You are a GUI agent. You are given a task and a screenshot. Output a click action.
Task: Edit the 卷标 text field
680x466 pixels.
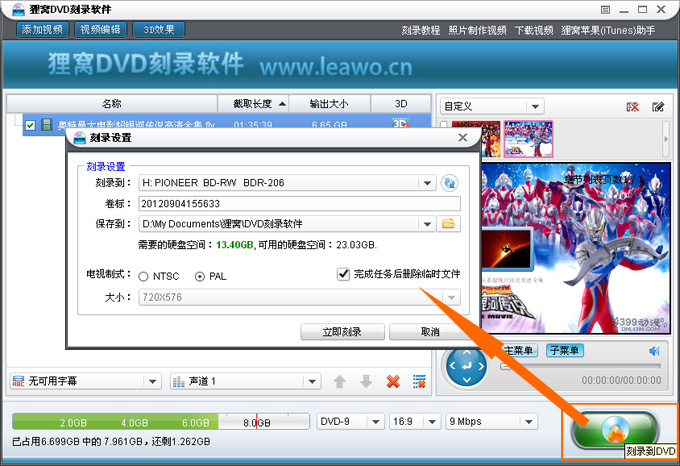[x=300, y=203]
